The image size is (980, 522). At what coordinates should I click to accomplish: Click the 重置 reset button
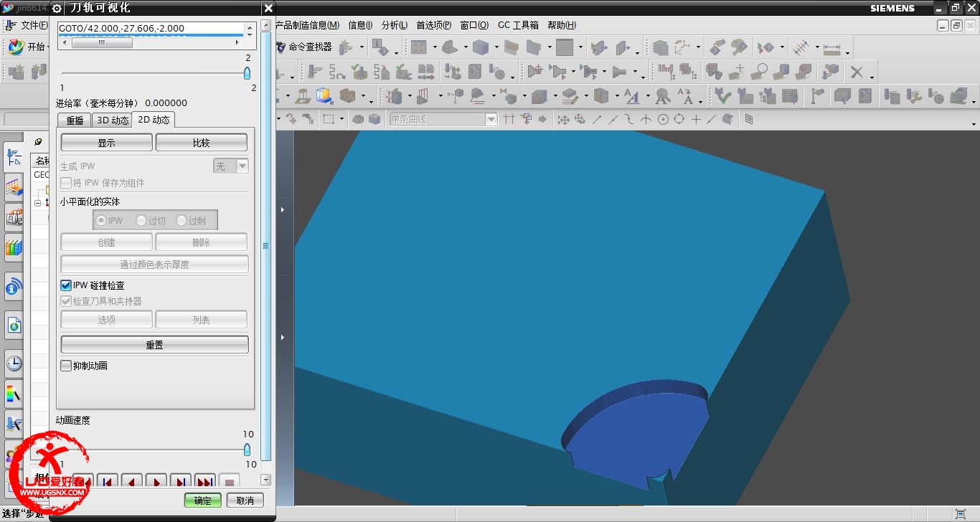click(x=154, y=345)
